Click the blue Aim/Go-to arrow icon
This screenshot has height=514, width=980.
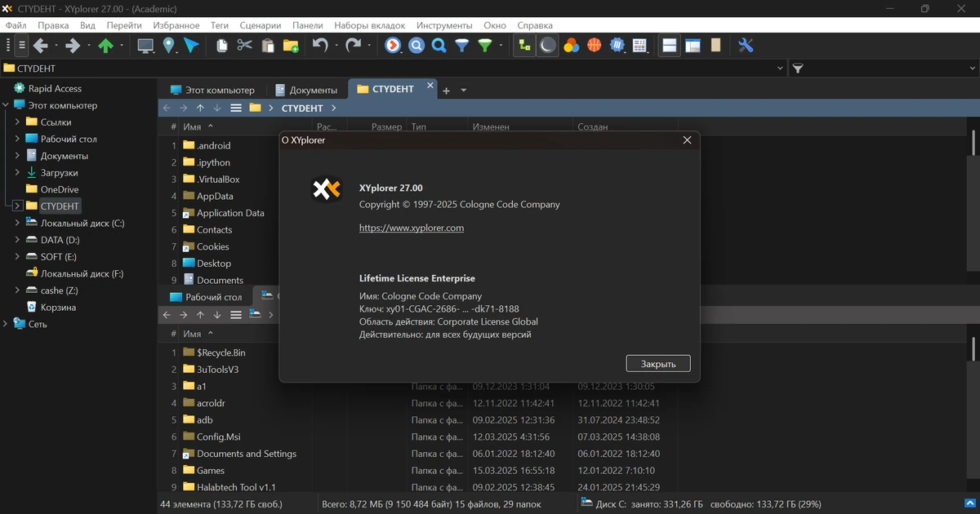(191, 46)
